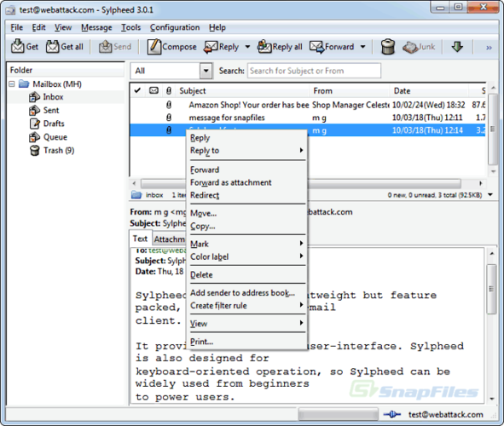Click Reply all in toolbar
504x426 pixels.
coord(280,47)
